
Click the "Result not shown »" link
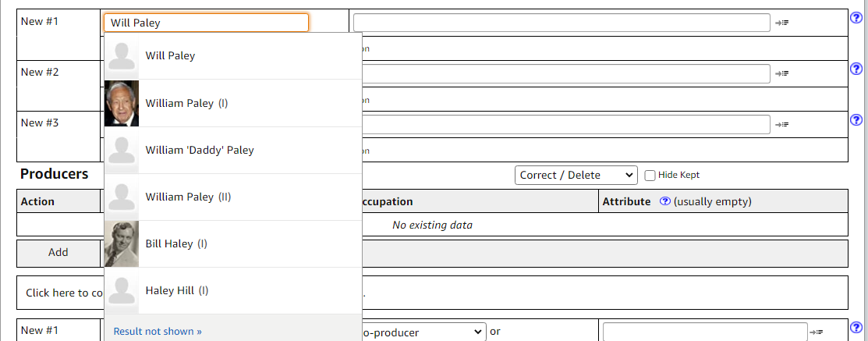pos(158,331)
